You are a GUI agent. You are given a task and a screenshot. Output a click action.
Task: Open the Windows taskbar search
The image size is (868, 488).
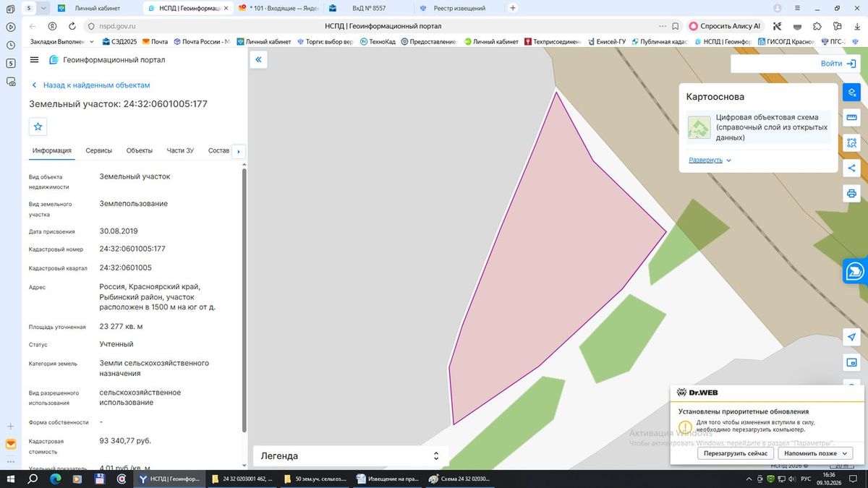tap(33, 479)
